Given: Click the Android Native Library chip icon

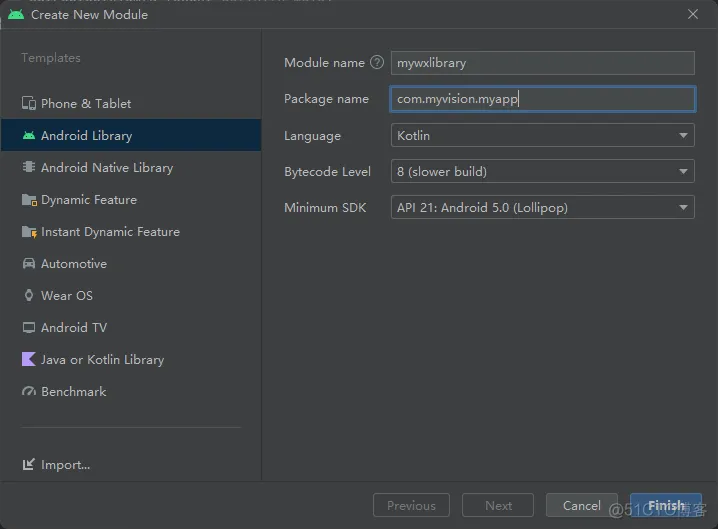Looking at the screenshot, I should click(29, 167).
